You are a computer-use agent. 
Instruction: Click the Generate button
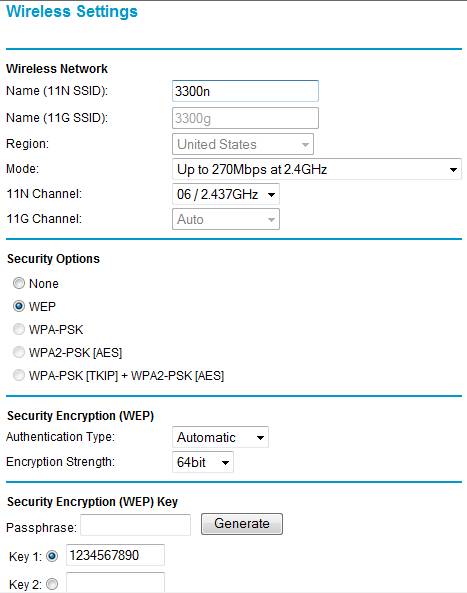click(242, 524)
